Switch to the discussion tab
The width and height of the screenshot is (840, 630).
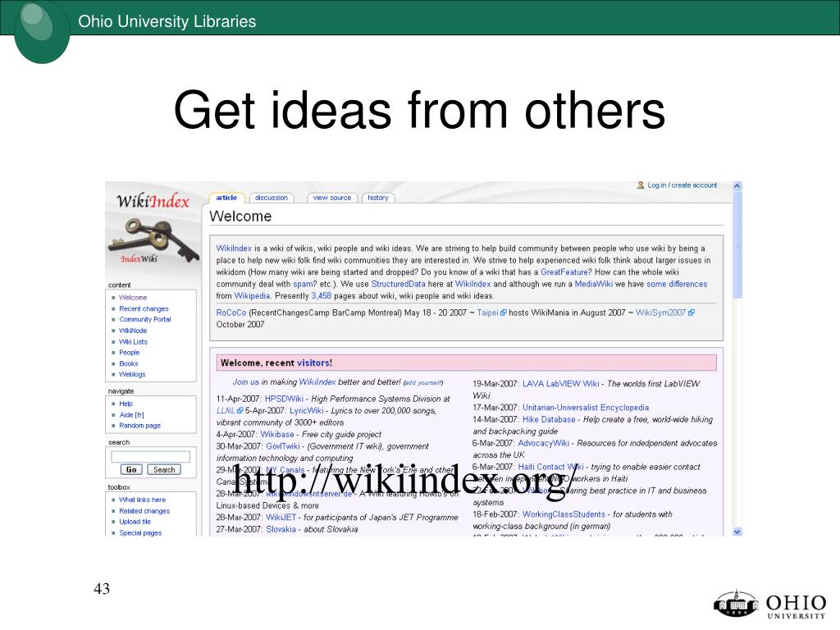[x=272, y=198]
